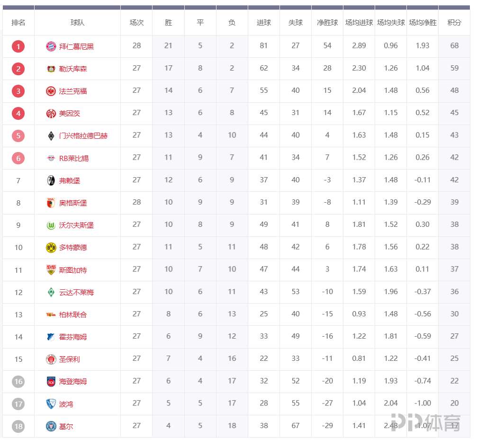Image resolution: width=477 pixels, height=448 pixels.
Task: Click the St. Pauli round crest
Action: click(51, 359)
